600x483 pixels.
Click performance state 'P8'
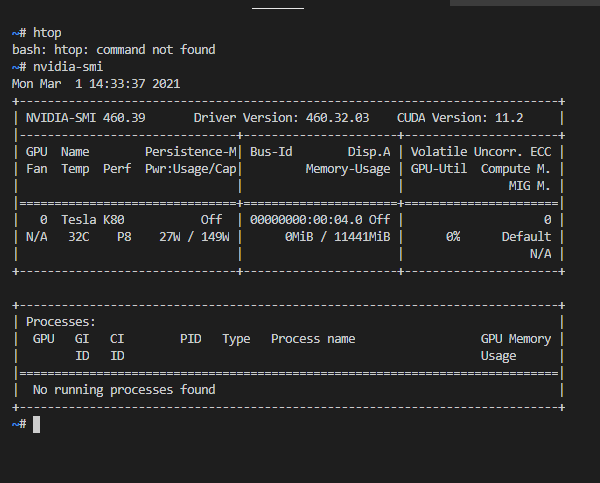click(x=124, y=237)
